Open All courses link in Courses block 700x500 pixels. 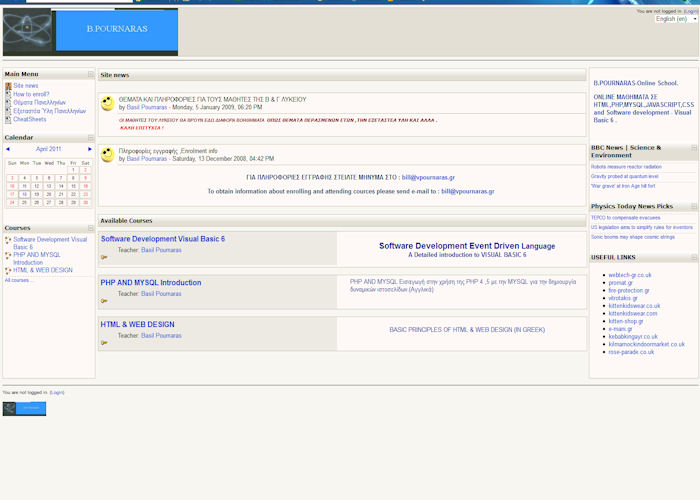(x=19, y=280)
